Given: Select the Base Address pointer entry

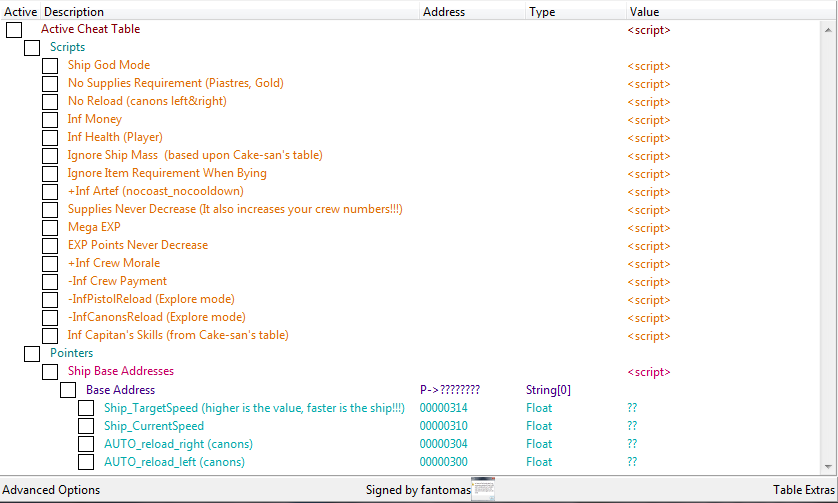Looking at the screenshot, I should coord(120,390).
